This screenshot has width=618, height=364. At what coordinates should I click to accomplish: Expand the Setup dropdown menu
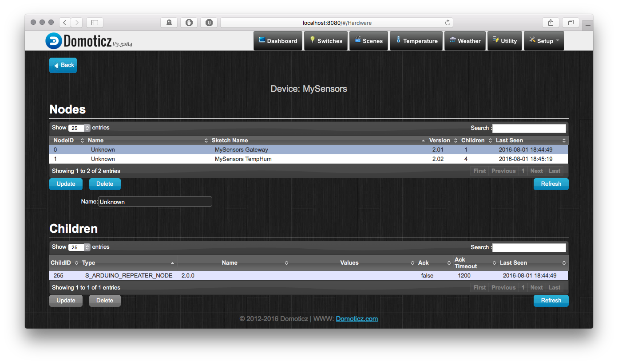tap(544, 41)
